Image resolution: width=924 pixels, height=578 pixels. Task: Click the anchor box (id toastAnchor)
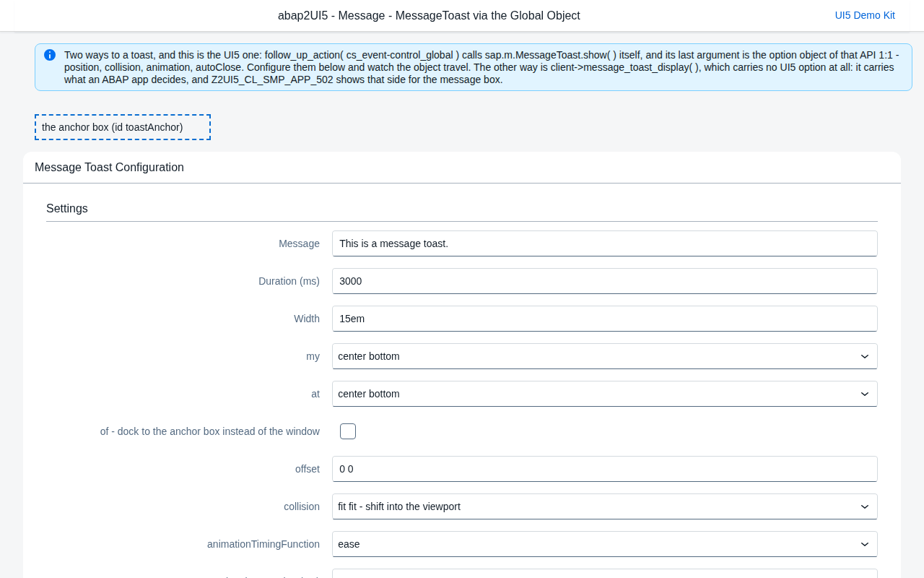tap(123, 127)
